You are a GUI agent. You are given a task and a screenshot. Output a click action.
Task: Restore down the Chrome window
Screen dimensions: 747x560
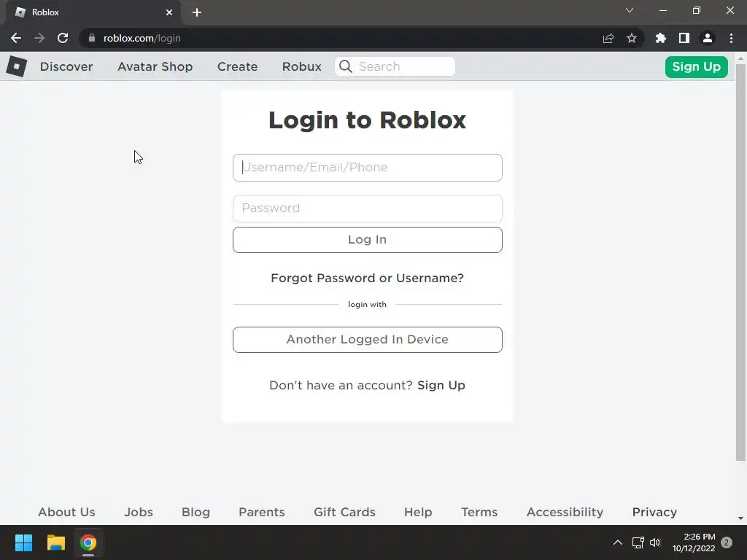(697, 10)
